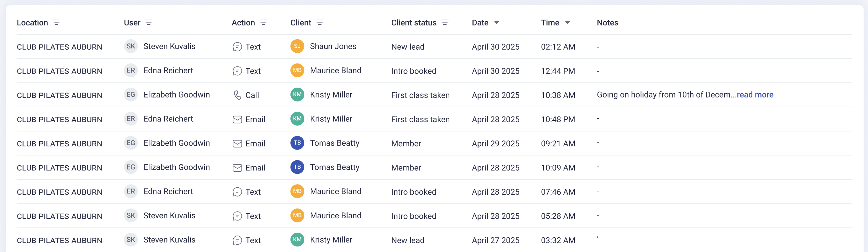Click the KM avatar in the First class taken row
Image resolution: width=868 pixels, height=252 pixels.
[297, 95]
